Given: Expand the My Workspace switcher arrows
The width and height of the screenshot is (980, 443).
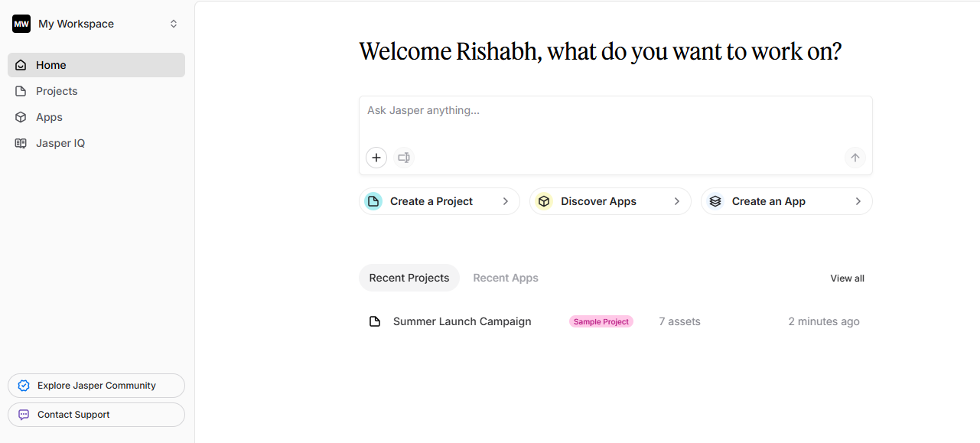Looking at the screenshot, I should (x=174, y=24).
